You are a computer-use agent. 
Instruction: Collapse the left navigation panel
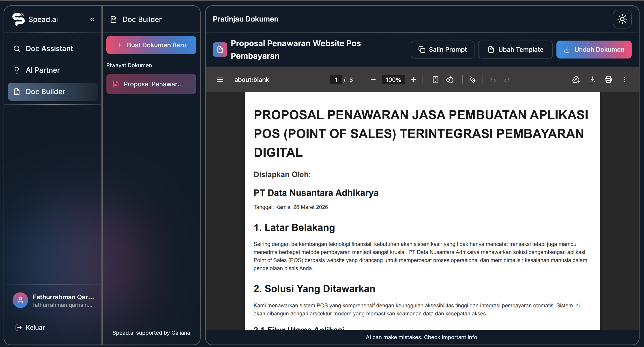click(x=92, y=19)
